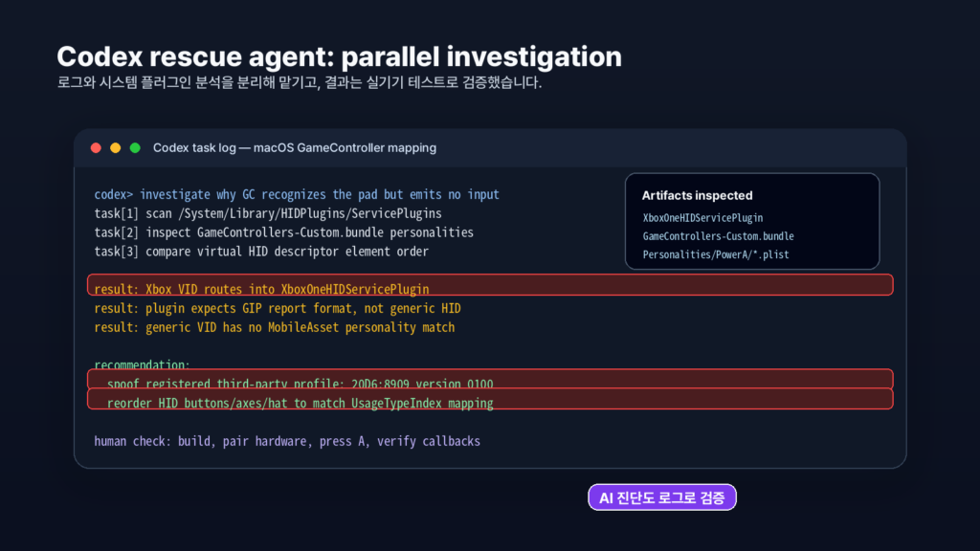Click the green zoom dot in title bar
Image resolution: width=980 pixels, height=551 pixels.
[135, 148]
